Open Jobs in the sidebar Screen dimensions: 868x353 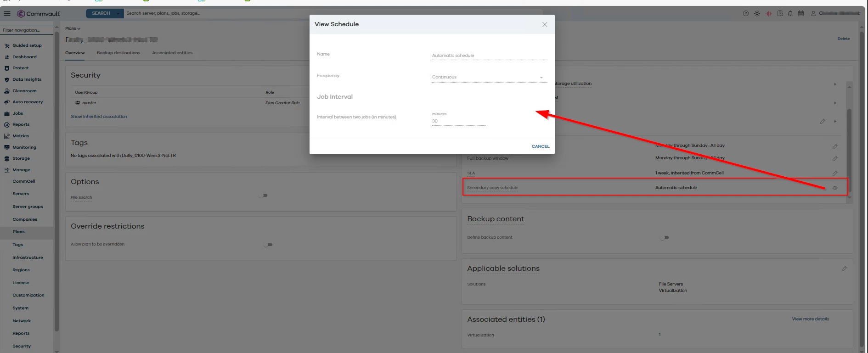point(17,113)
